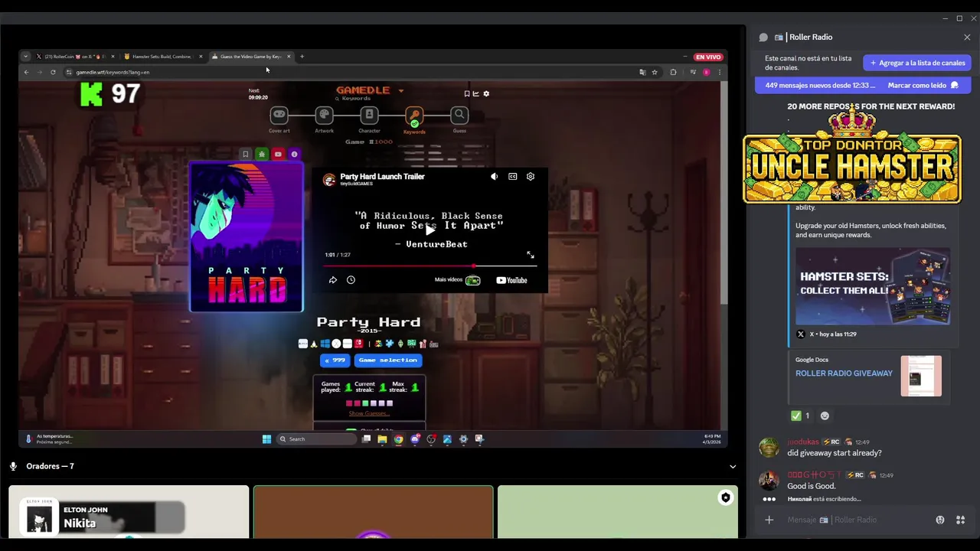Expand the GAMEDLE mode dropdown arrow

[400, 90]
